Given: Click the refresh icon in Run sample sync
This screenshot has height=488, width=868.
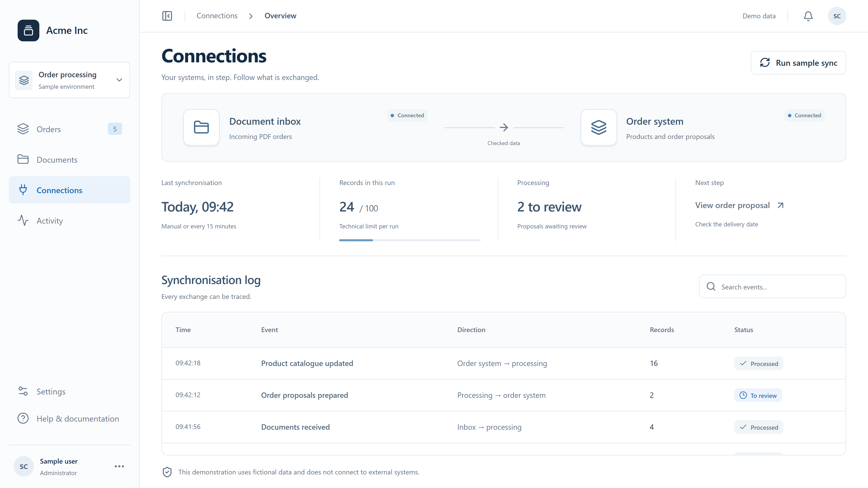Looking at the screenshot, I should [764, 63].
